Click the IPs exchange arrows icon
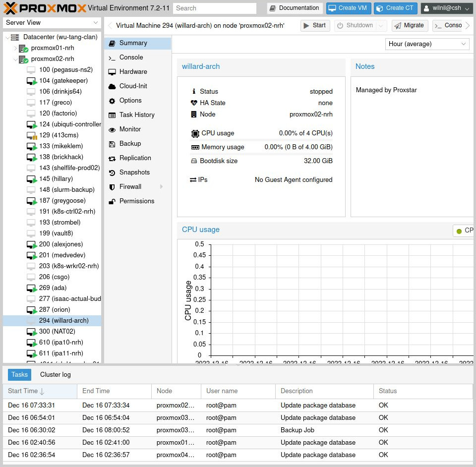476x467 pixels. [x=193, y=180]
